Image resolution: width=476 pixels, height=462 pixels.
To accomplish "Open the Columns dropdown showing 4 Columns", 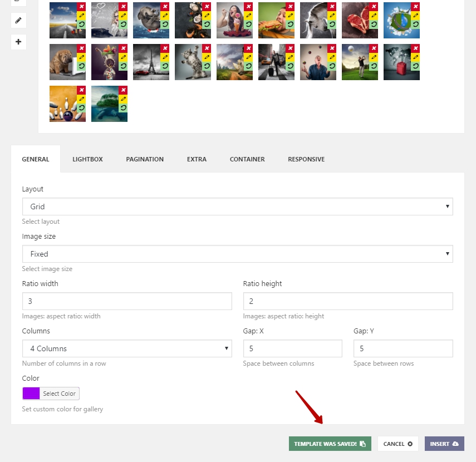I will click(x=127, y=348).
